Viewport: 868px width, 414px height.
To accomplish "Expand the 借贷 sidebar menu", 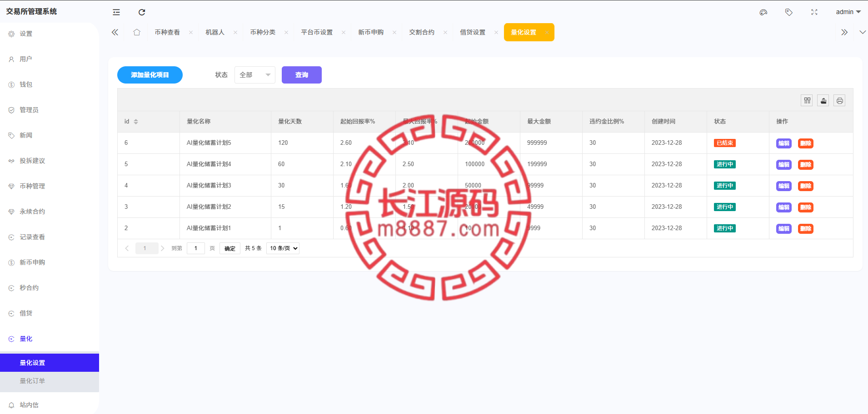I will click(50, 313).
